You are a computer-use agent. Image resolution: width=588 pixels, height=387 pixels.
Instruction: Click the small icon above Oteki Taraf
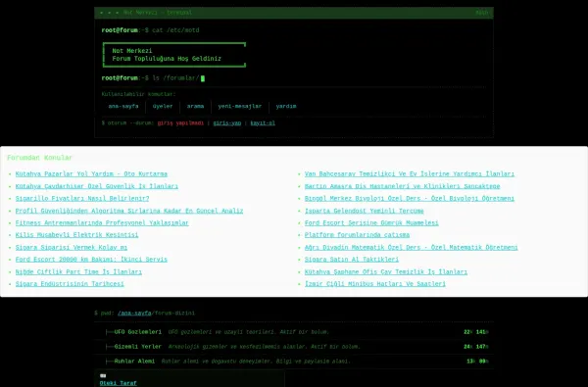103,375
